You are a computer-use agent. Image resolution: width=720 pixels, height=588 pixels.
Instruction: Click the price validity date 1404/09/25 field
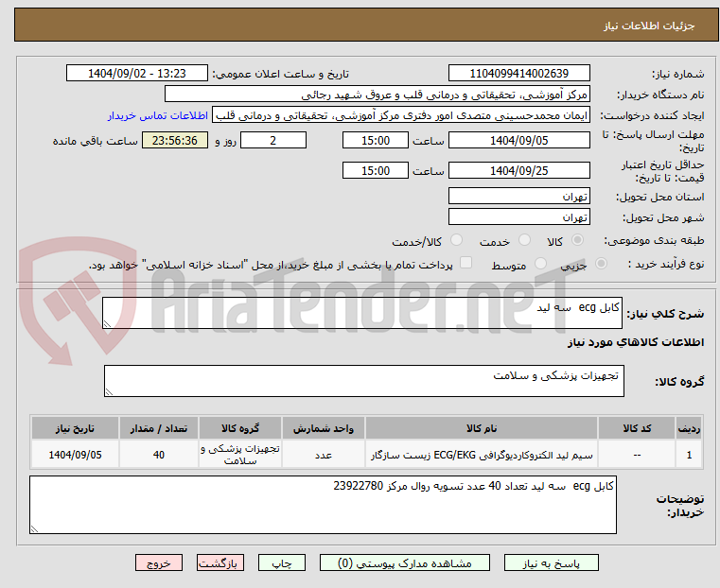[x=518, y=170]
